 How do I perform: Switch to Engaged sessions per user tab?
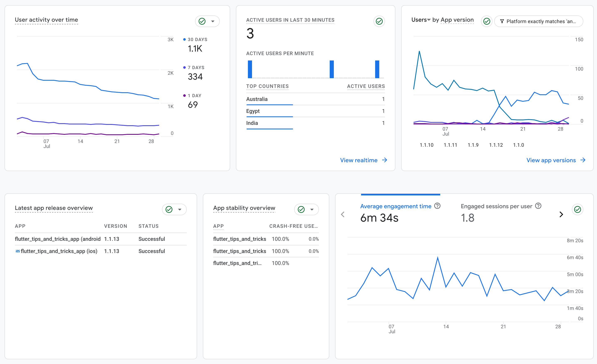(496, 206)
